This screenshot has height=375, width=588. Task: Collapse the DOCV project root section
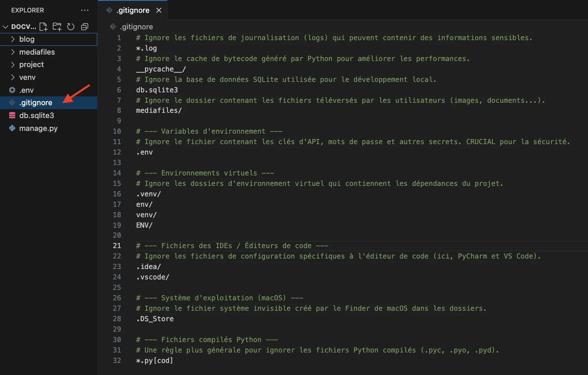point(6,27)
